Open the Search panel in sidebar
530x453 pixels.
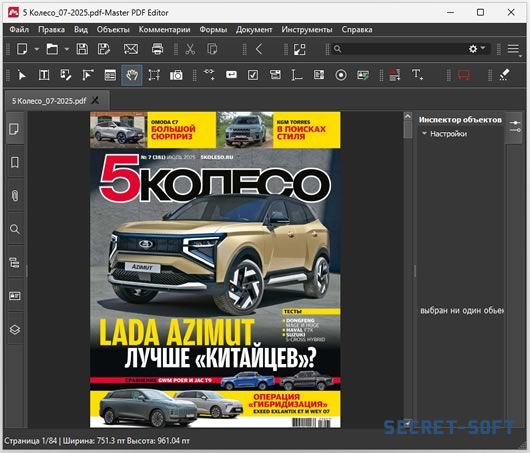tap(15, 229)
